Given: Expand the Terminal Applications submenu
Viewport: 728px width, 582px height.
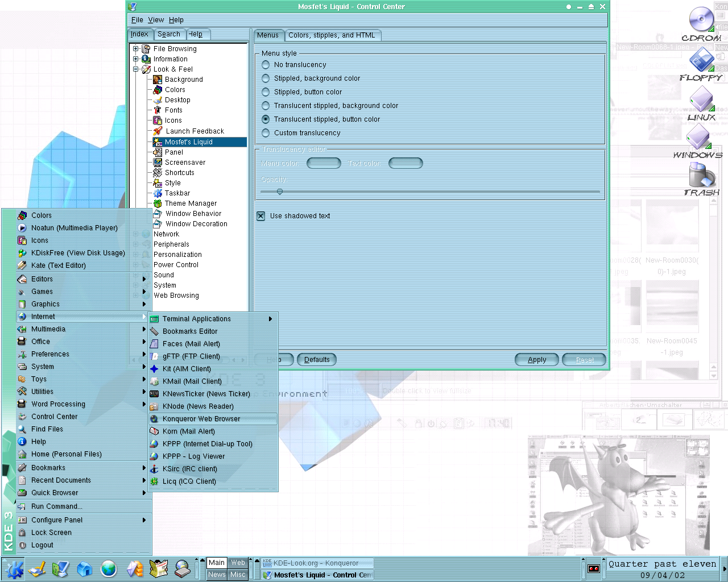Looking at the screenshot, I should [x=213, y=319].
